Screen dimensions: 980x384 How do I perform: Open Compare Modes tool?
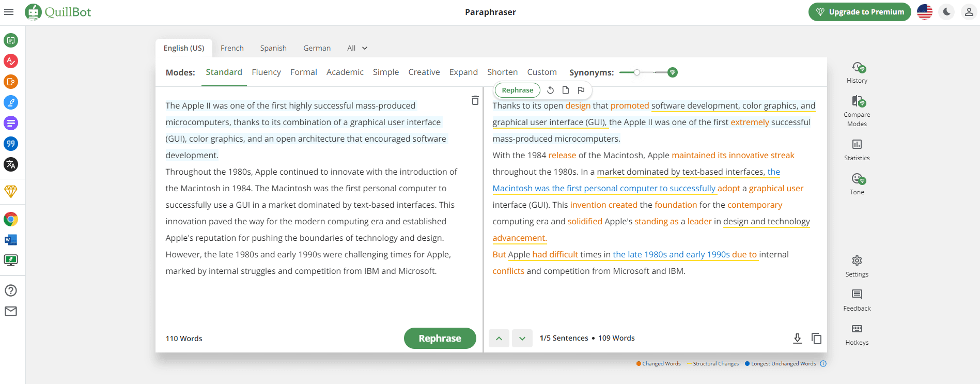click(x=857, y=111)
